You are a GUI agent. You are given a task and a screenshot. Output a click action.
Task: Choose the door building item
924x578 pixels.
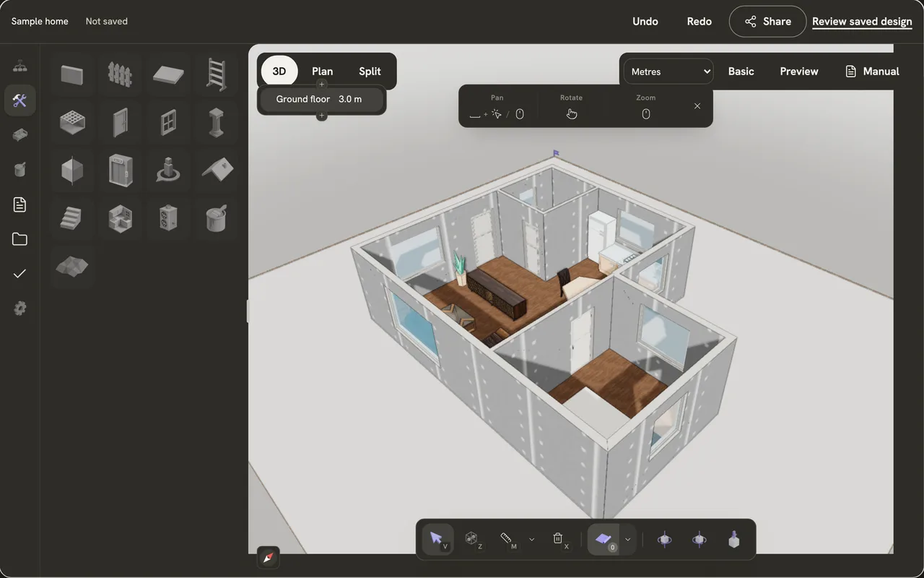120,122
